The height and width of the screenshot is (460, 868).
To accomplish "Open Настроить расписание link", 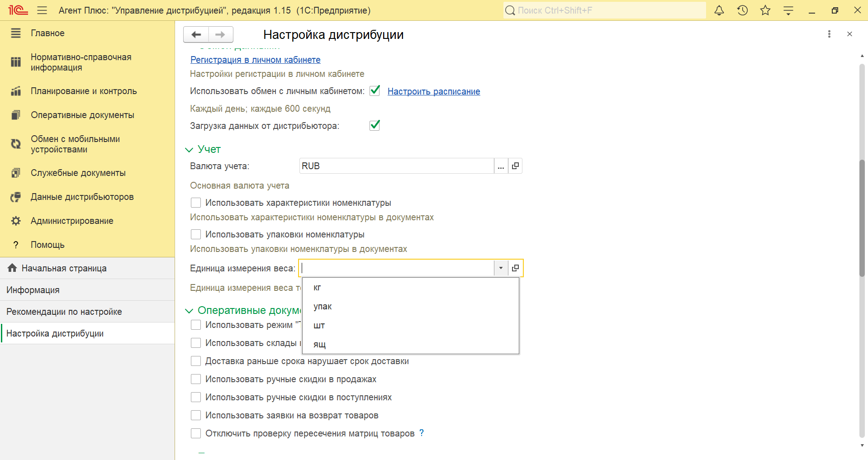I will click(x=434, y=91).
